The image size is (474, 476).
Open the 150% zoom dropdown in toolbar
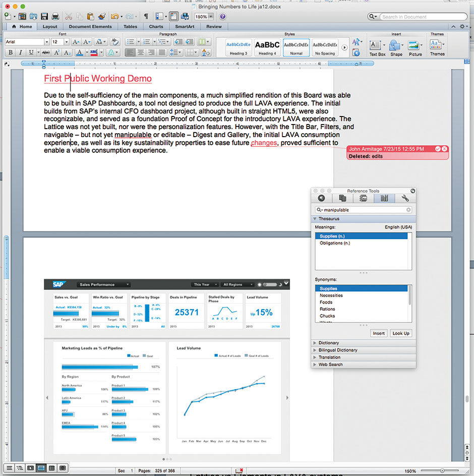(211, 17)
